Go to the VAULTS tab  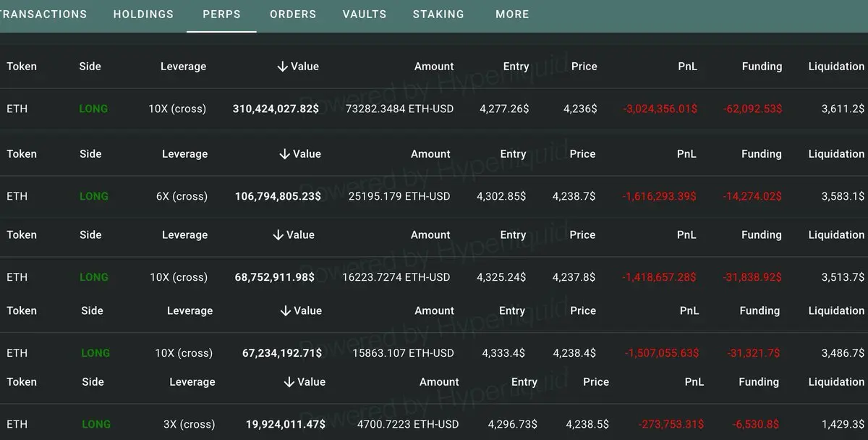coord(365,14)
